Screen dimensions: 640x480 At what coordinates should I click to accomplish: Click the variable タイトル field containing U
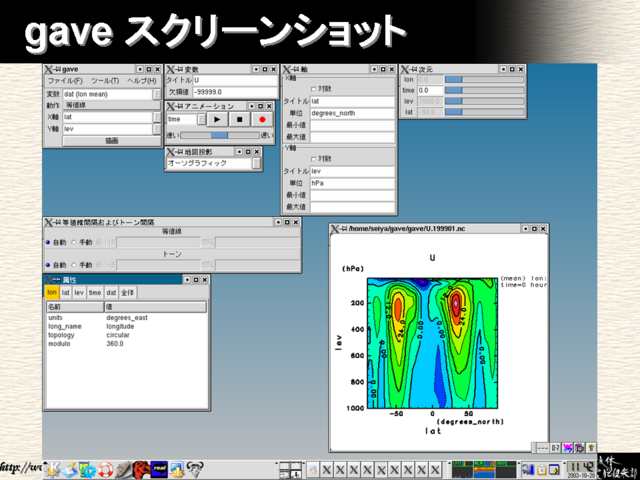coord(235,80)
